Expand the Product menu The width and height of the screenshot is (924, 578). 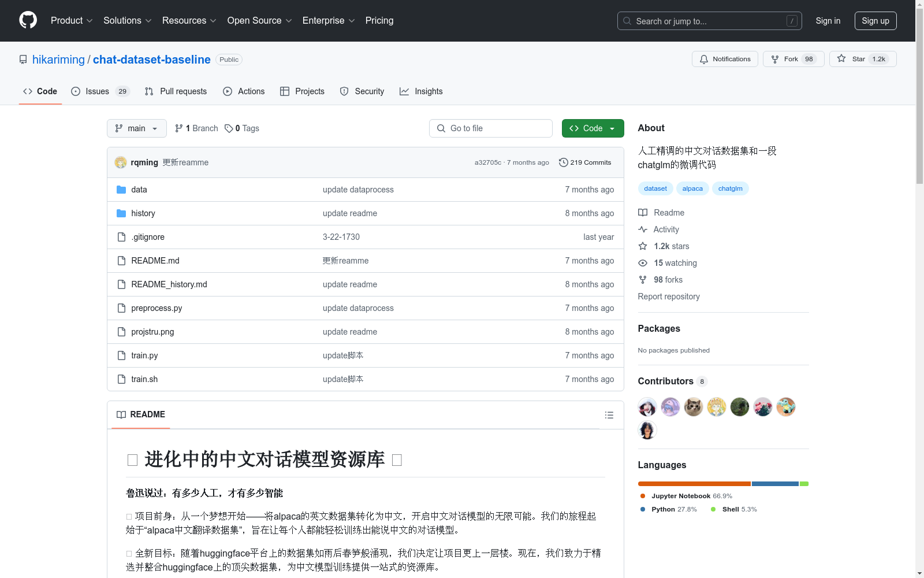click(72, 20)
